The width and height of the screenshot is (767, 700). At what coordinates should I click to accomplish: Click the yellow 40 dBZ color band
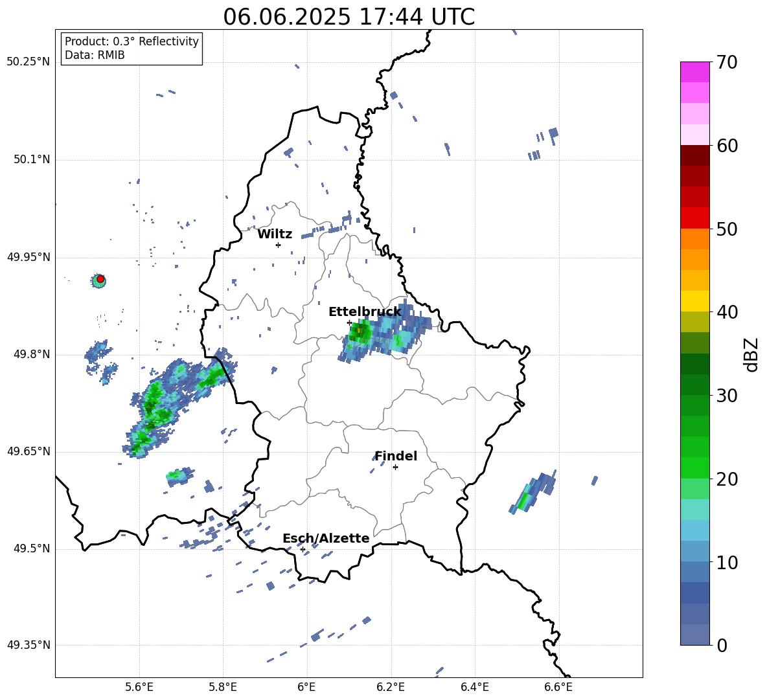(694, 301)
